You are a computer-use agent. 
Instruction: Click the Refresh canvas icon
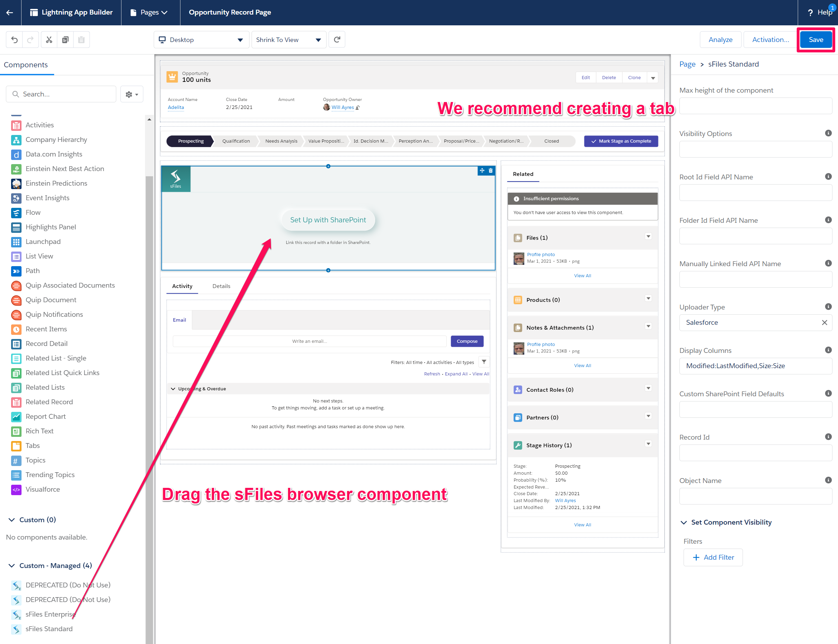[337, 40]
